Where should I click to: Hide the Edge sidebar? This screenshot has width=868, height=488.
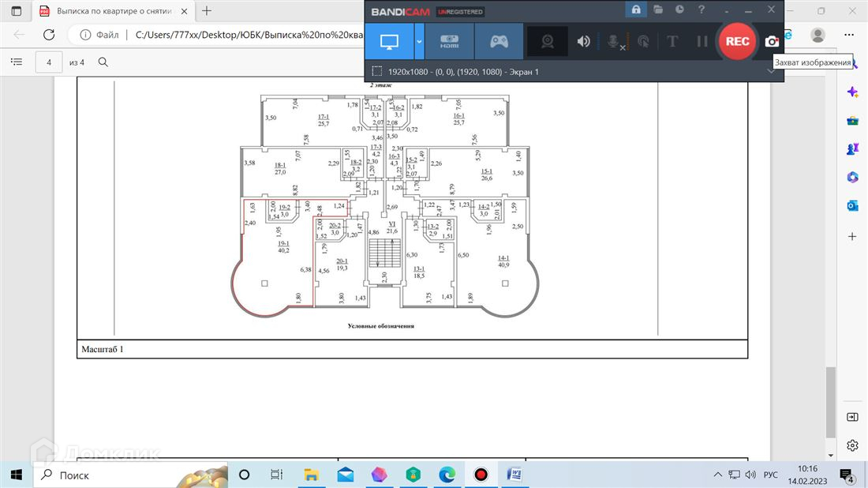[x=852, y=417]
